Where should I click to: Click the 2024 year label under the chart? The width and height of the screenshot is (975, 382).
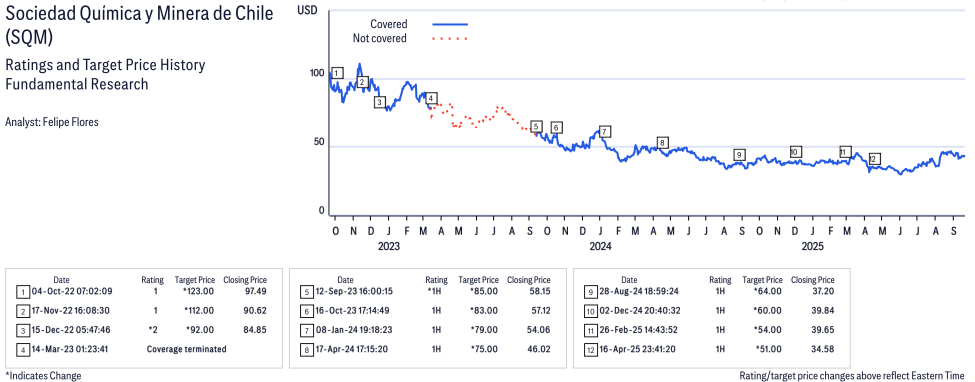(x=600, y=246)
